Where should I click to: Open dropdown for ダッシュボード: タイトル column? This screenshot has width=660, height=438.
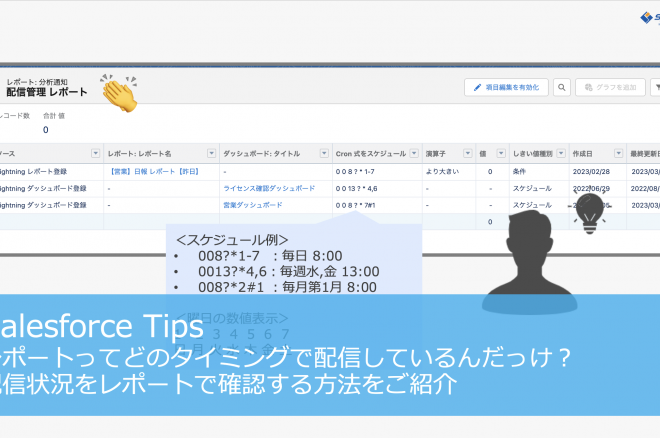[x=324, y=154]
